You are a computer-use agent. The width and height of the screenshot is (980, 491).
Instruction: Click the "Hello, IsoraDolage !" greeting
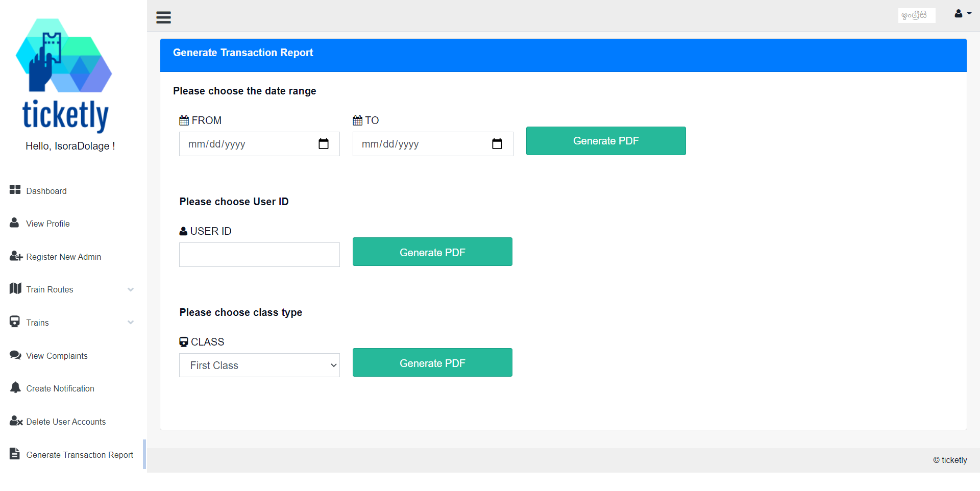(70, 146)
